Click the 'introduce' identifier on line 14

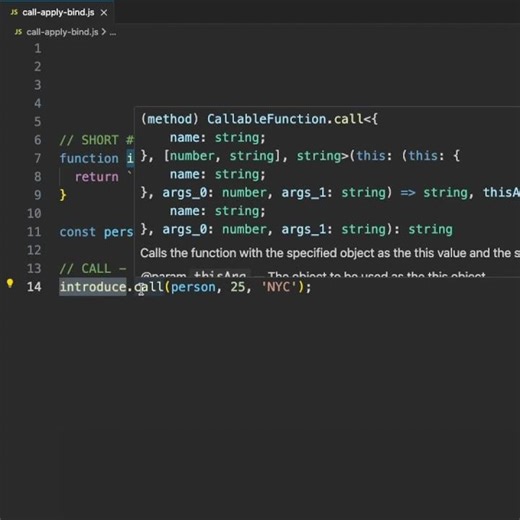(93, 287)
